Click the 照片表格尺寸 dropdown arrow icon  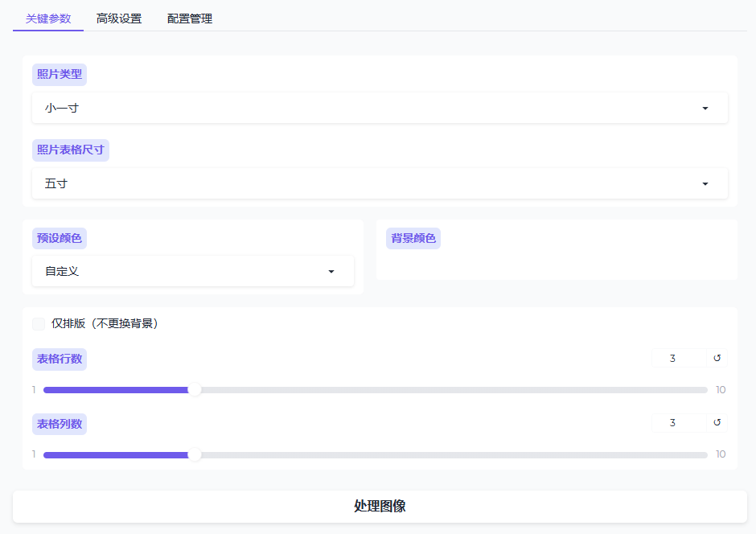point(705,184)
